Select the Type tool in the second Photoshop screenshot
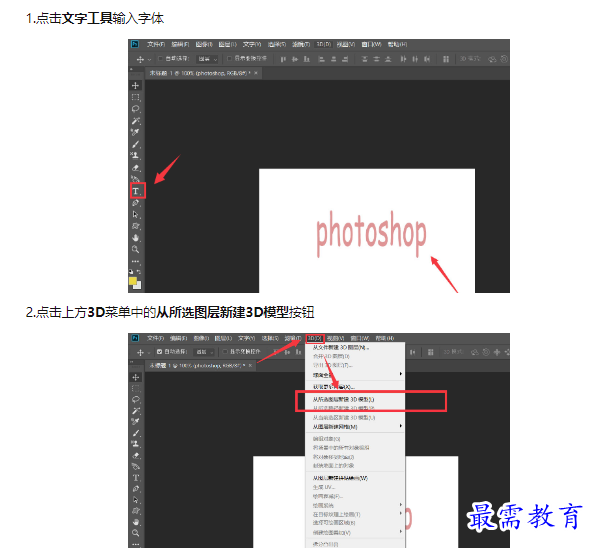The image size is (591, 548). [x=136, y=478]
